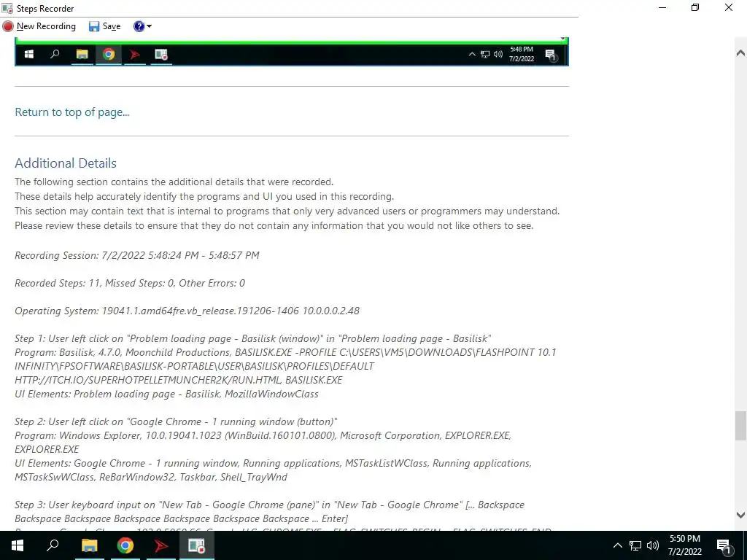Open File Explorer from taskbar
747x560 pixels.
(89, 545)
